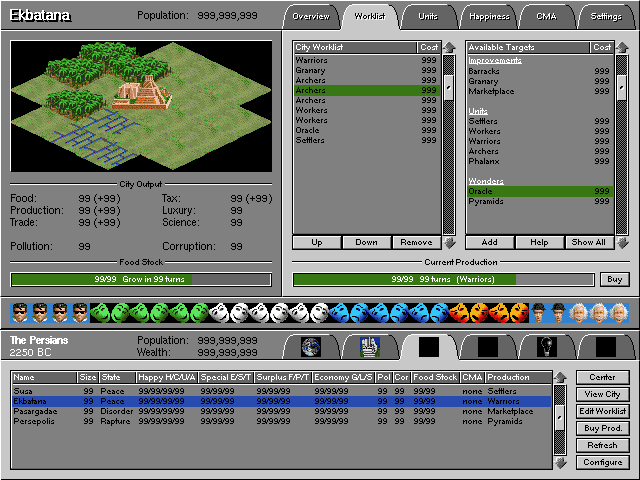640x480 pixels.
Task: Click the up arrow above city list scrollbar
Action: point(560,378)
